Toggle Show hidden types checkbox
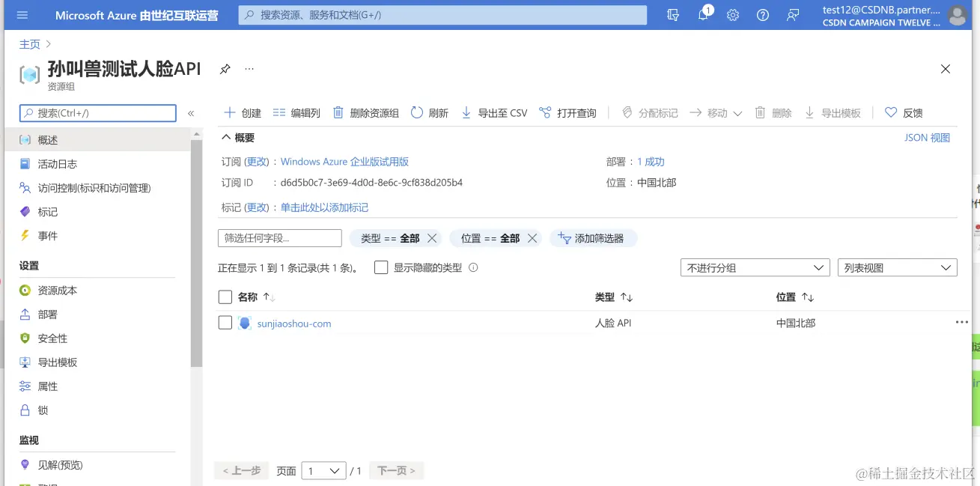This screenshot has height=486, width=980. (381, 267)
